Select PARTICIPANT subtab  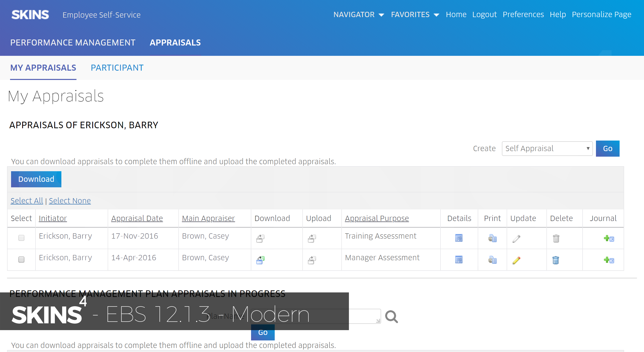(117, 68)
